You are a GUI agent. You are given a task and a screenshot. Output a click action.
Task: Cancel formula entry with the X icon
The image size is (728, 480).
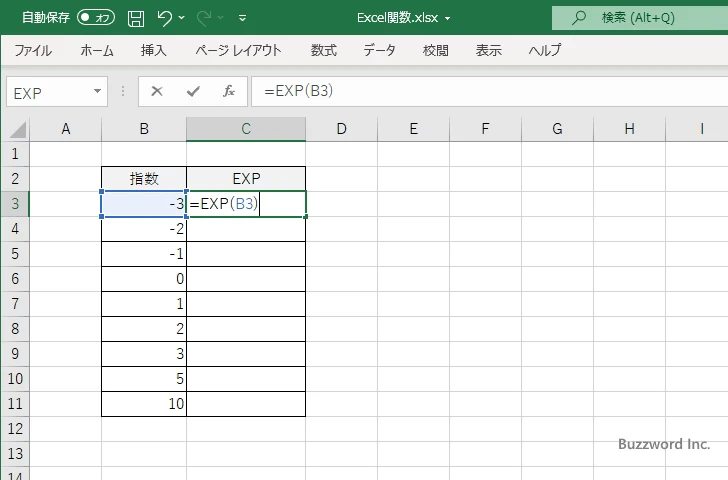(157, 91)
